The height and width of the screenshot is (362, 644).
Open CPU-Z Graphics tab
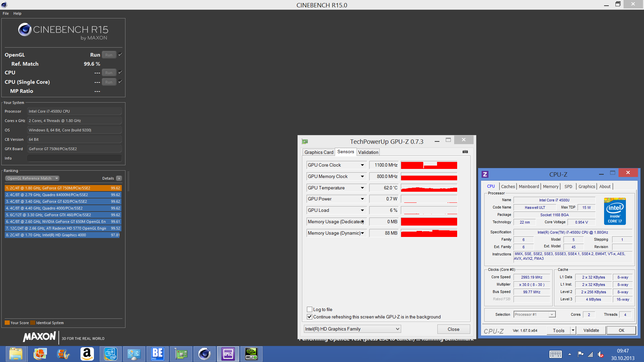(x=587, y=187)
